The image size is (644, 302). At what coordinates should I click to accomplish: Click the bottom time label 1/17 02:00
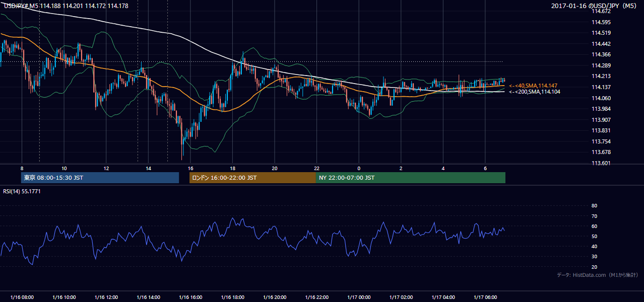pyautogui.click(x=401, y=297)
